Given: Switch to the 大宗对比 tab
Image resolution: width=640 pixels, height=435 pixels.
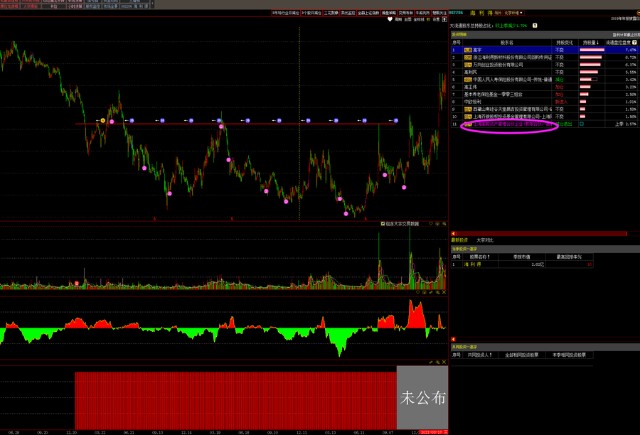Looking at the screenshot, I should tap(483, 240).
